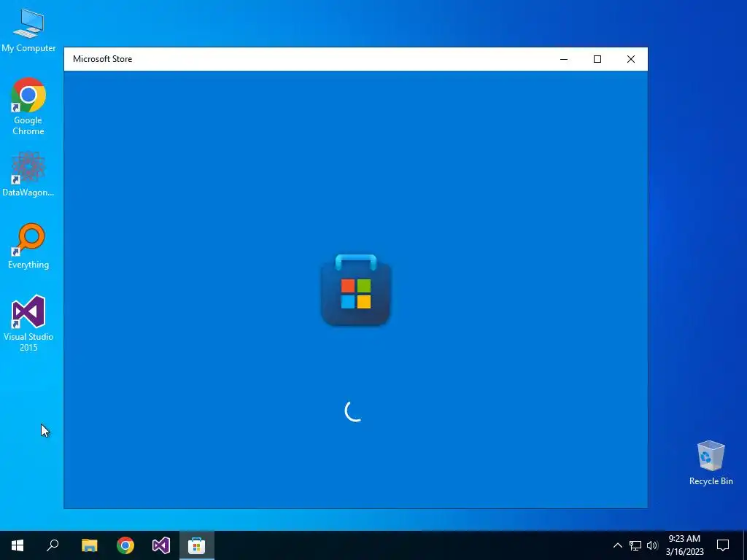Screen dimensions: 747x560
Task: Click the Microsoft Store title text
Action: [102, 59]
